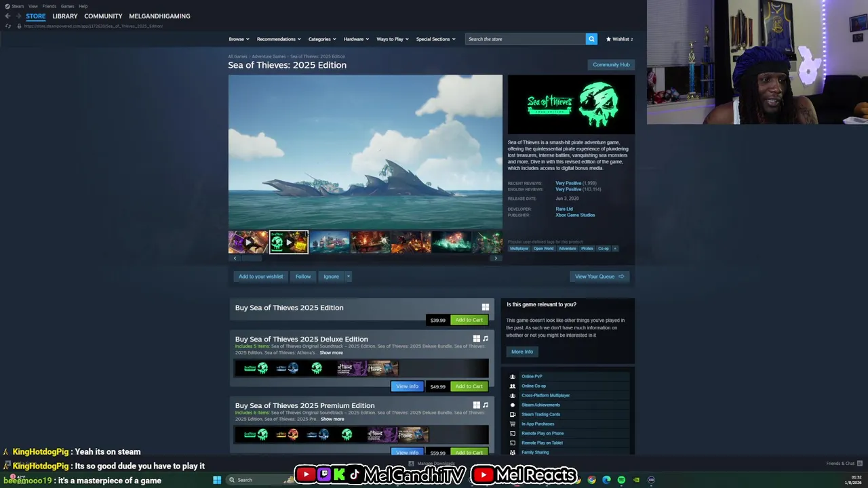Switch to the LIBRARY tab

coord(65,16)
